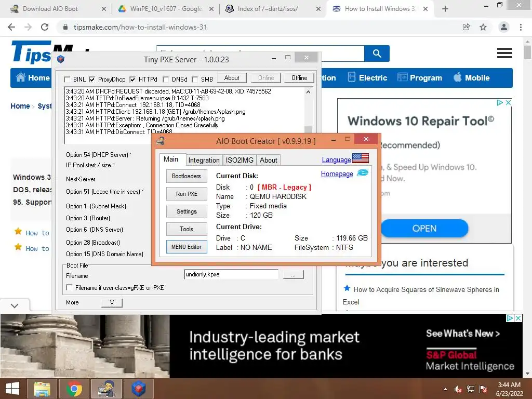This screenshot has width=532, height=399.
Task: Switch to the ISO2IMG tab
Action: tap(240, 160)
